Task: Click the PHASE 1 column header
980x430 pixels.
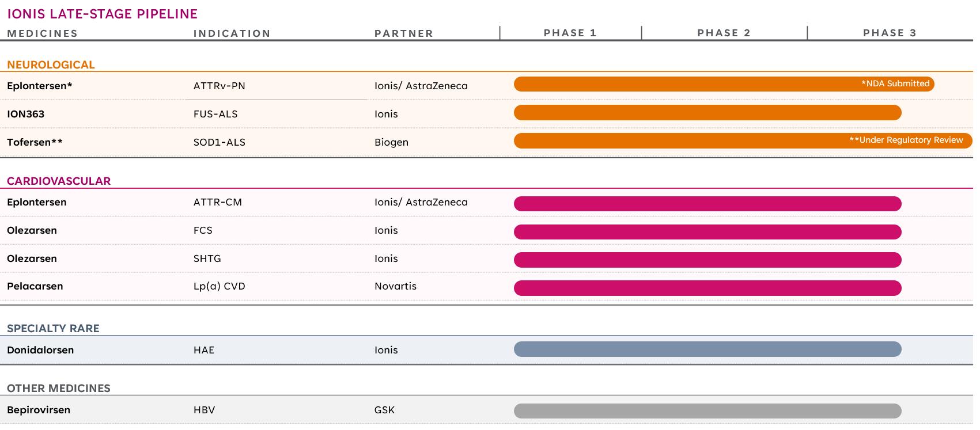Action: (x=570, y=33)
